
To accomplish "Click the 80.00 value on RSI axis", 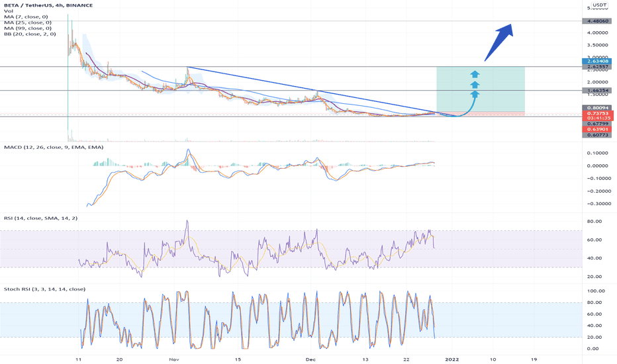I will (x=594, y=222).
